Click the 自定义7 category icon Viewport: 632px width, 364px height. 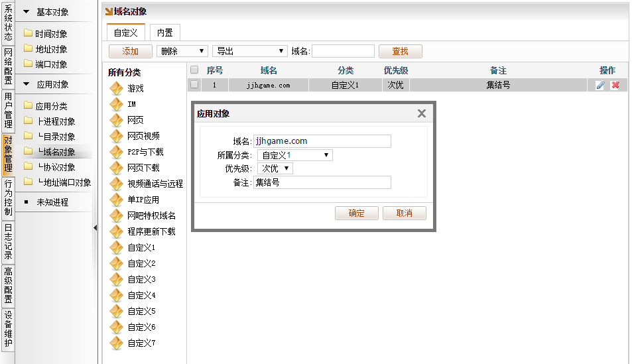(x=117, y=343)
